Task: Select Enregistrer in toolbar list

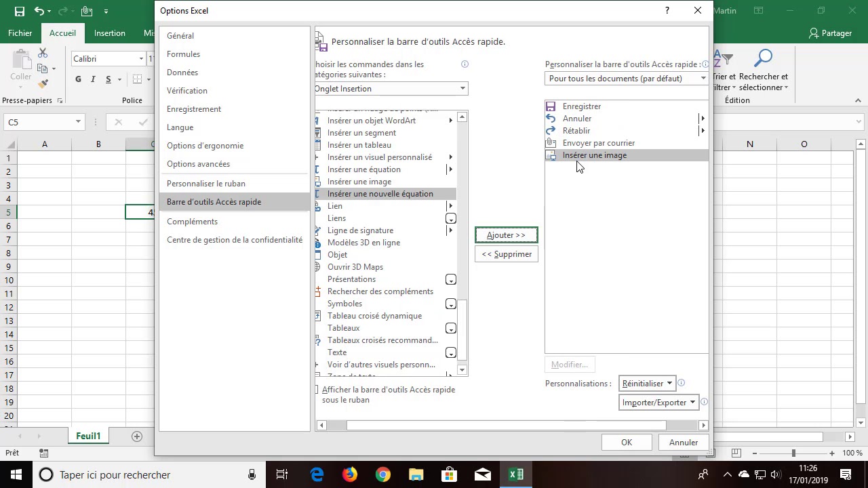Action: (x=627, y=106)
